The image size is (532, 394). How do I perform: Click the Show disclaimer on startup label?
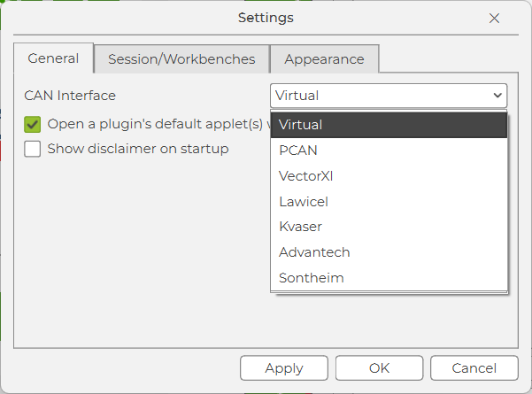coord(138,149)
